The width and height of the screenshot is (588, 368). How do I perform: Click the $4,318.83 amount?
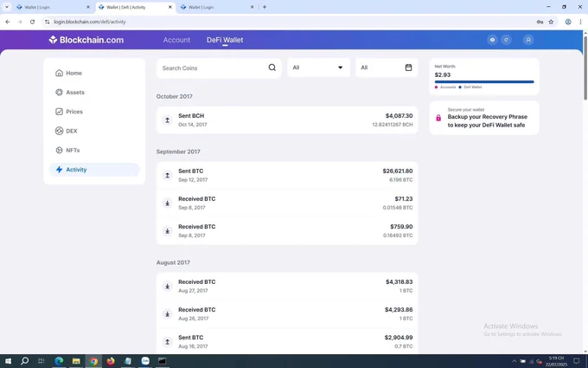(399, 281)
